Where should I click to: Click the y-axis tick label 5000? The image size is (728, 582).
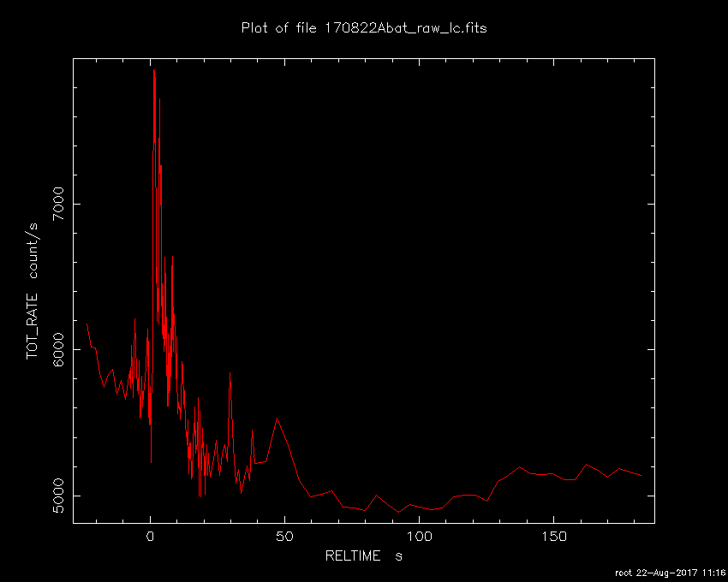coord(58,496)
